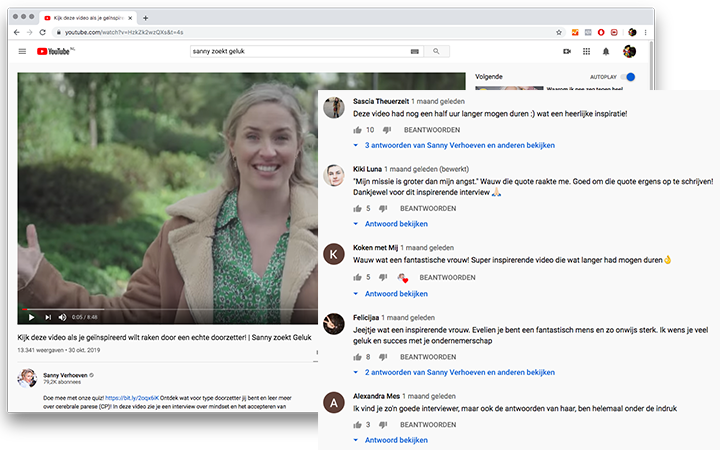Click the 'Volgende' up next heading
This screenshot has width=720, height=450.
pos(489,77)
